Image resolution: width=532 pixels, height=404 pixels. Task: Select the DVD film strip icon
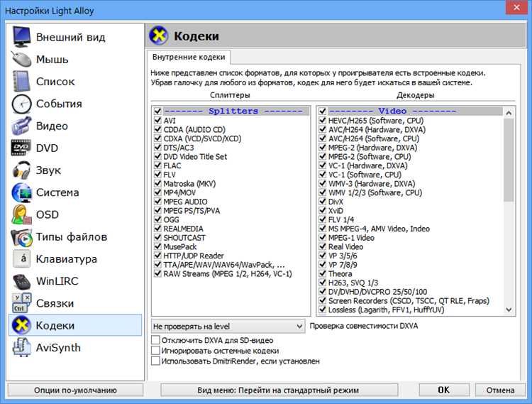pos(21,148)
